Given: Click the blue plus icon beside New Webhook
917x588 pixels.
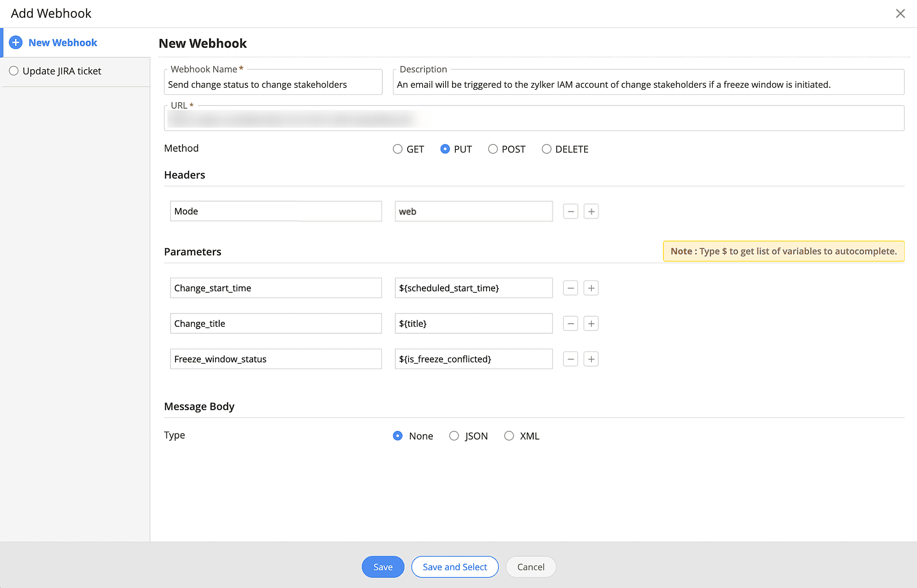Looking at the screenshot, I should tap(16, 43).
